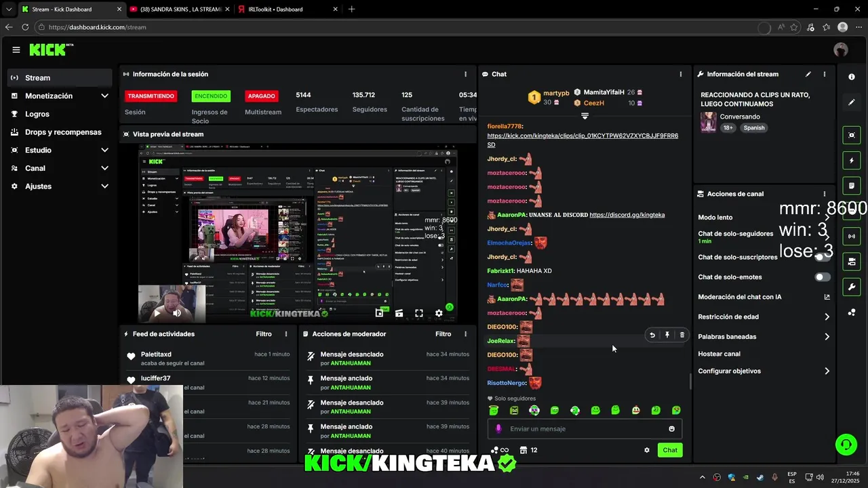Delete the hovered JoeRelax chat message
Image resolution: width=868 pixels, height=488 pixels.
pyautogui.click(x=682, y=335)
